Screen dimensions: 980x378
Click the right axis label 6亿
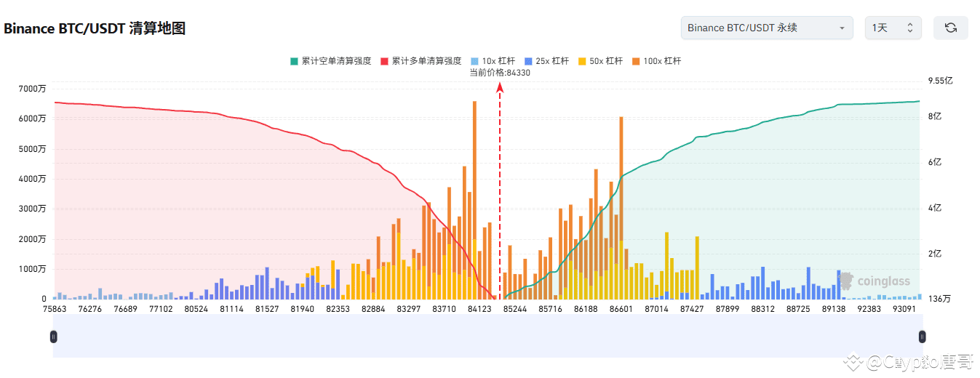[936, 162]
